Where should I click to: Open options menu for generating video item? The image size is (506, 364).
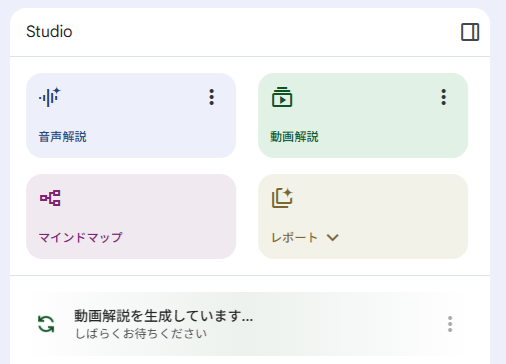pyautogui.click(x=450, y=324)
